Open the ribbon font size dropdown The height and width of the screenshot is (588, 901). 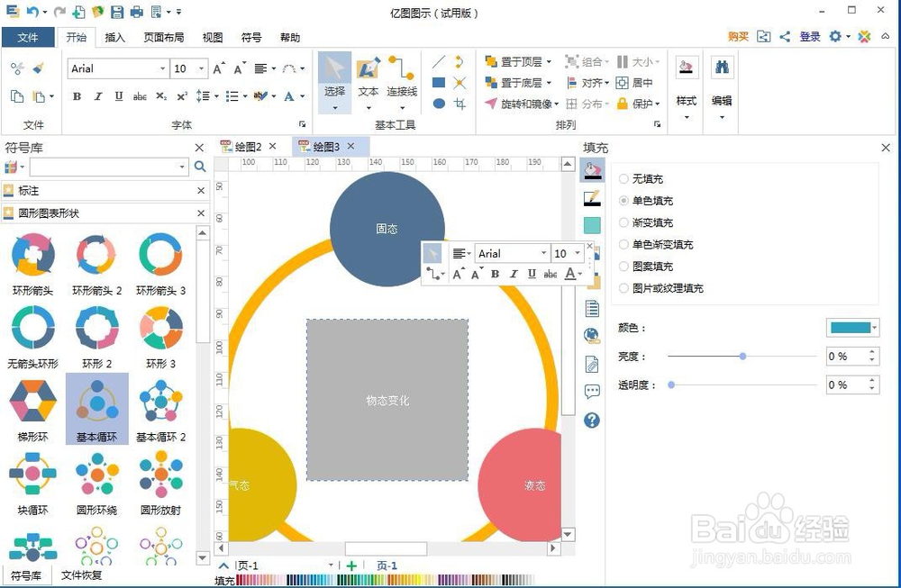201,68
